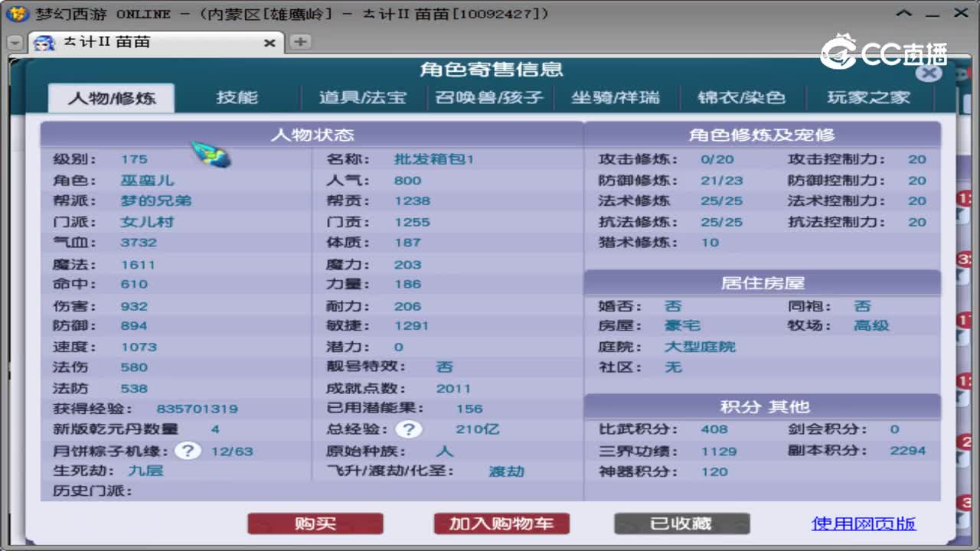
Task: Select the 召唤兽/孩子 tab
Action: click(x=487, y=97)
